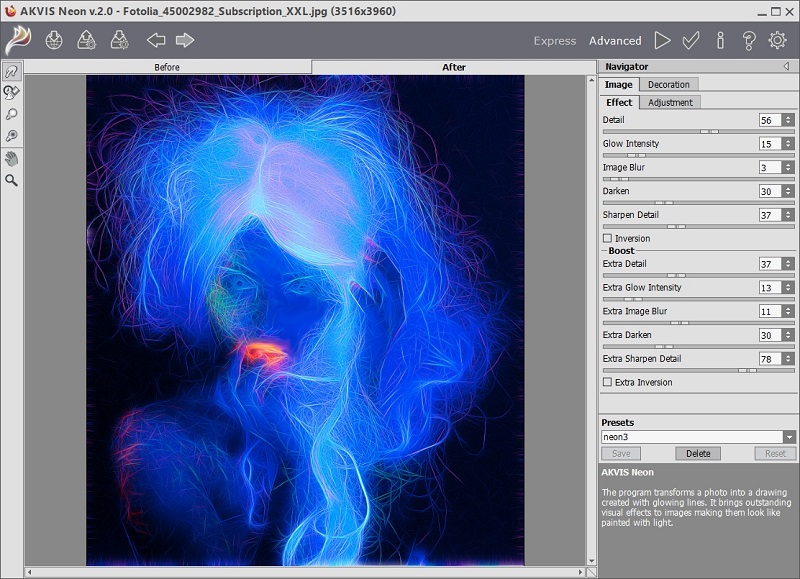Click the horizontal scrollbar right arrow

tap(581, 572)
